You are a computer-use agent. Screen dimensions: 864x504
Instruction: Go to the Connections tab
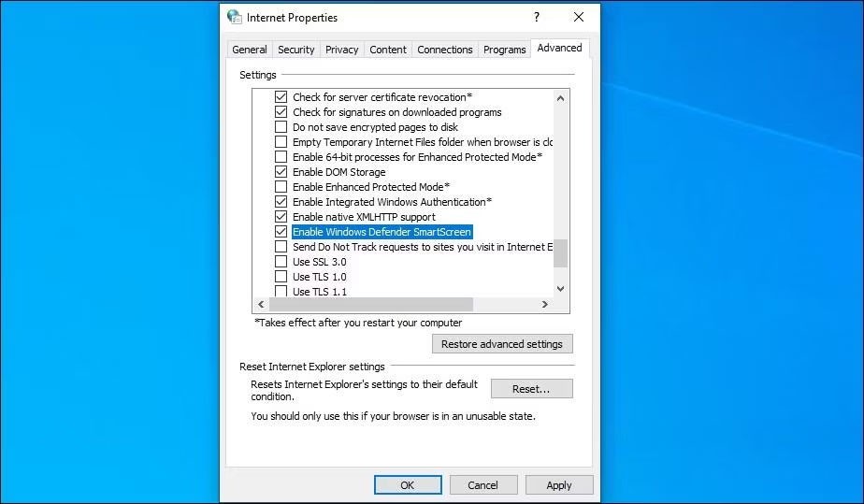coord(444,50)
